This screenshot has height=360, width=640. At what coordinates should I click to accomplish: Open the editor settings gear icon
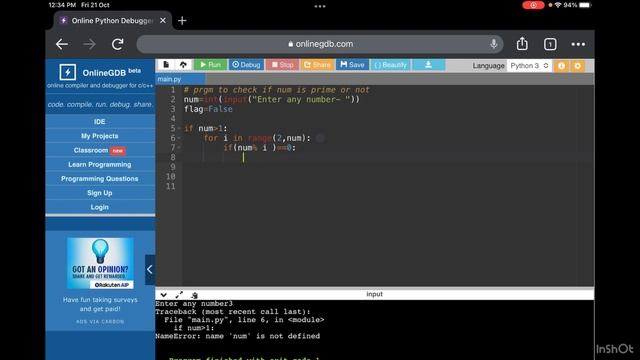pyautogui.click(x=578, y=66)
